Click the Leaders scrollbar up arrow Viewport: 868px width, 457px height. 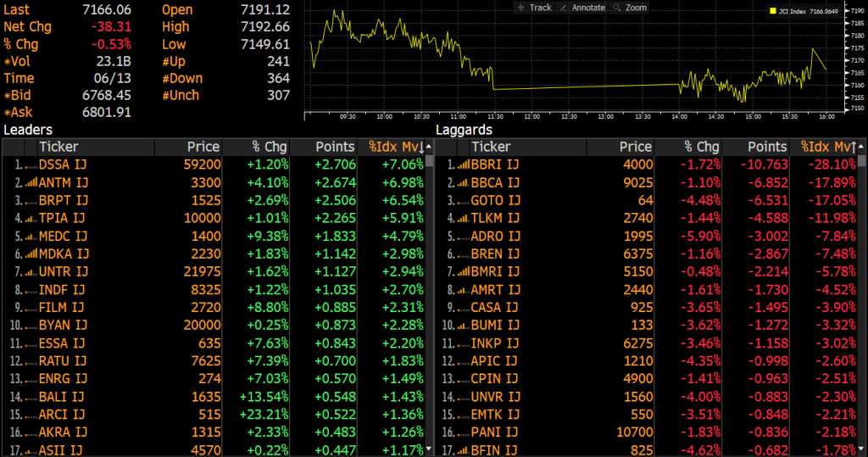429,147
